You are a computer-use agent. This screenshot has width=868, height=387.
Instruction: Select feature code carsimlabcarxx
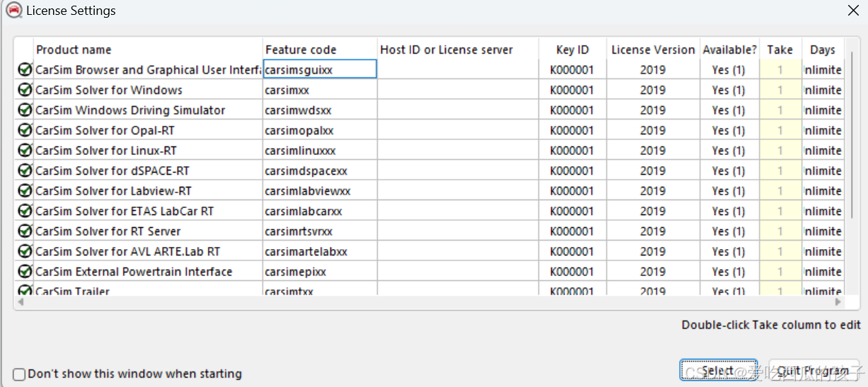[303, 211]
